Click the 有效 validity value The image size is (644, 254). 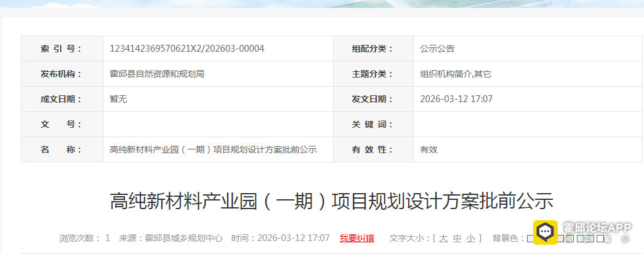point(429,149)
